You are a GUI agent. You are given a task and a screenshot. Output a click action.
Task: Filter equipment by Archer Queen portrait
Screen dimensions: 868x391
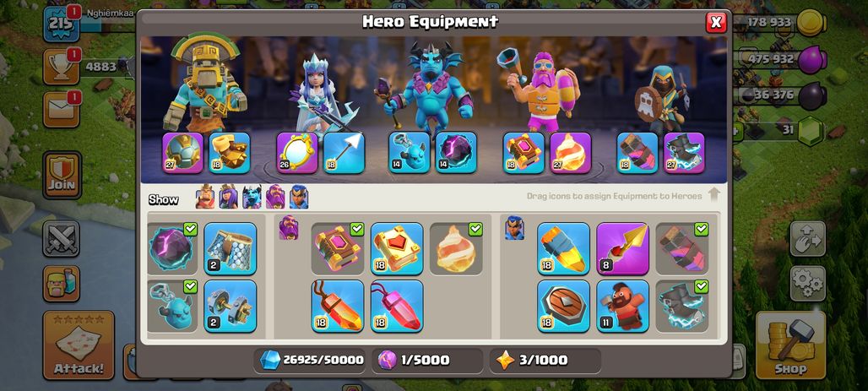click(228, 197)
